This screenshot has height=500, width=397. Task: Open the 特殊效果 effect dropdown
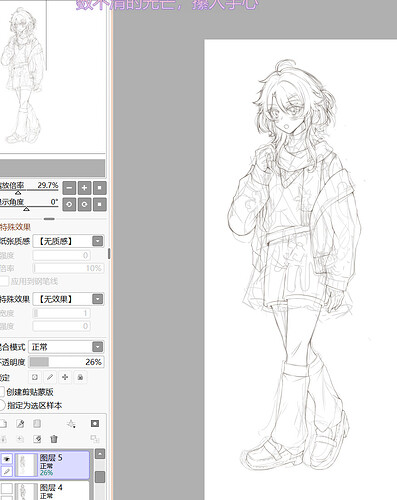tap(68, 299)
